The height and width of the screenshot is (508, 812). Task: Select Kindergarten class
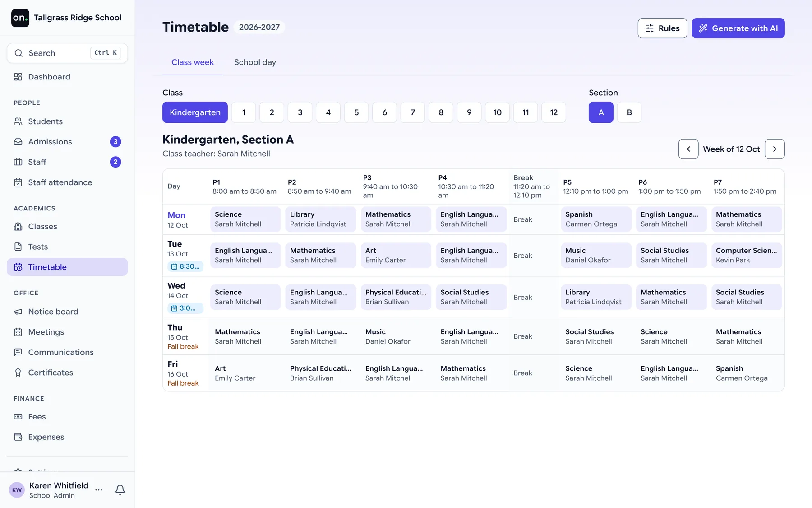(195, 112)
